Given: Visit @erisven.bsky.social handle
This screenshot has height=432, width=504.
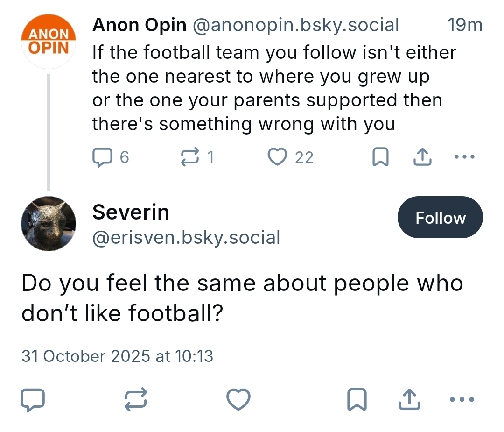Looking at the screenshot, I should pos(186,238).
